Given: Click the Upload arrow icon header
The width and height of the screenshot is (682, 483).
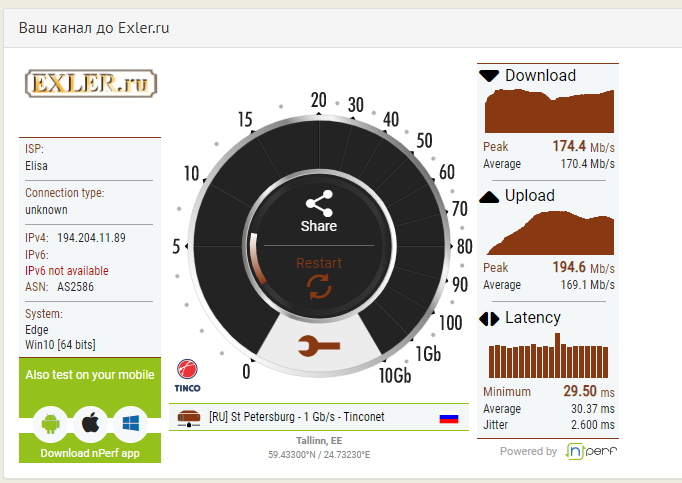Looking at the screenshot, I should click(x=489, y=197).
